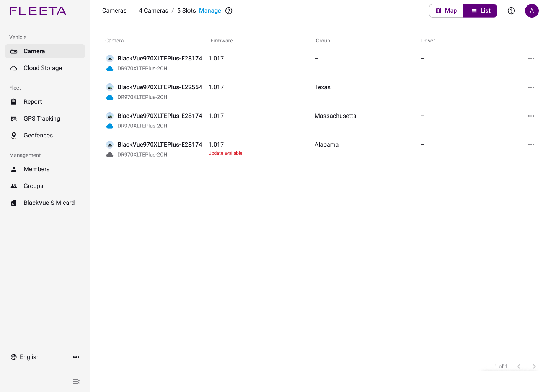The image size is (551, 392).
Task: Open GPS Tracking page
Action: (x=45, y=119)
